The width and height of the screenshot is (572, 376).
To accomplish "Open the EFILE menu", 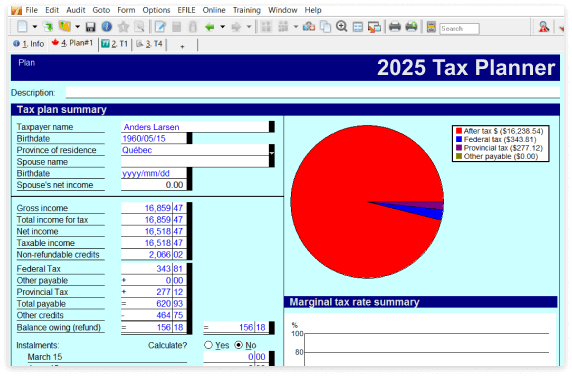I will (x=186, y=10).
